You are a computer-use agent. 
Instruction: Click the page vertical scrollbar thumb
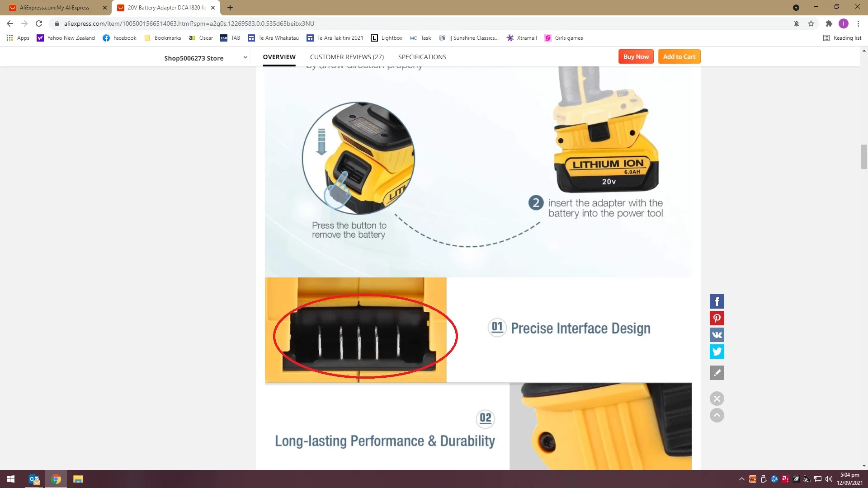tap(864, 156)
